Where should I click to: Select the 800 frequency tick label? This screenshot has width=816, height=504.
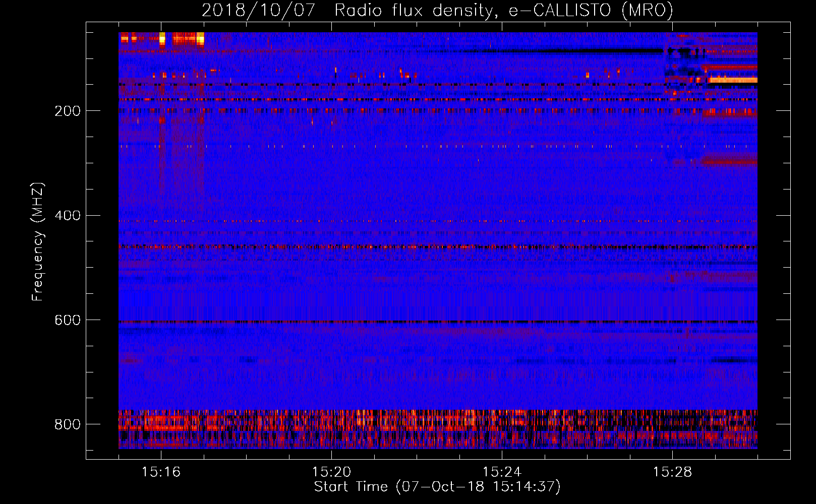[x=68, y=424]
